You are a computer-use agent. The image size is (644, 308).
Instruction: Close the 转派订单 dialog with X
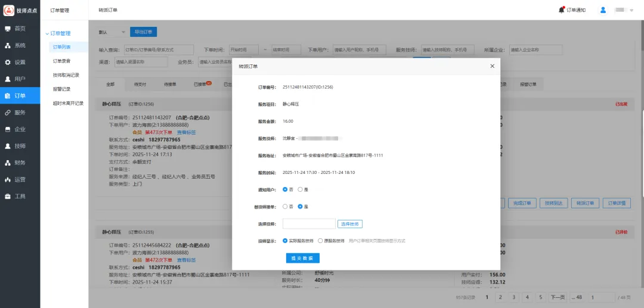point(492,66)
